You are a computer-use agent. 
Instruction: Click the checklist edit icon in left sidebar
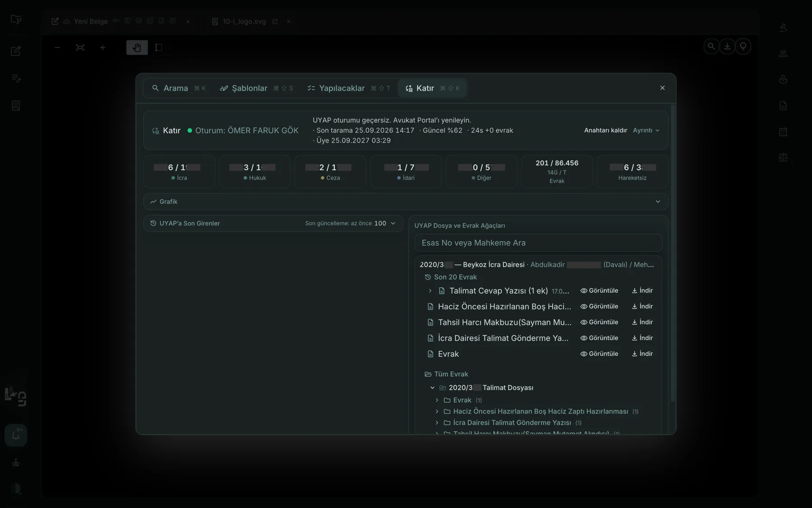point(16,78)
